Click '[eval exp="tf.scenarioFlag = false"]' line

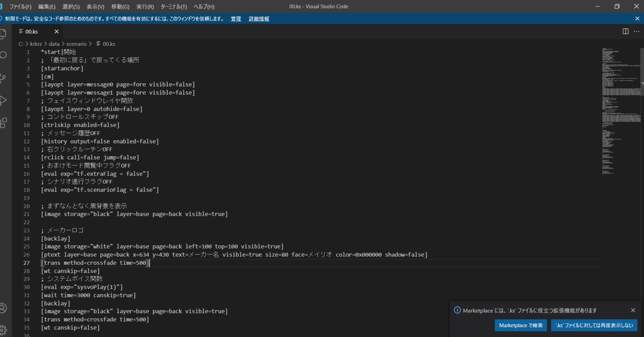(100, 190)
